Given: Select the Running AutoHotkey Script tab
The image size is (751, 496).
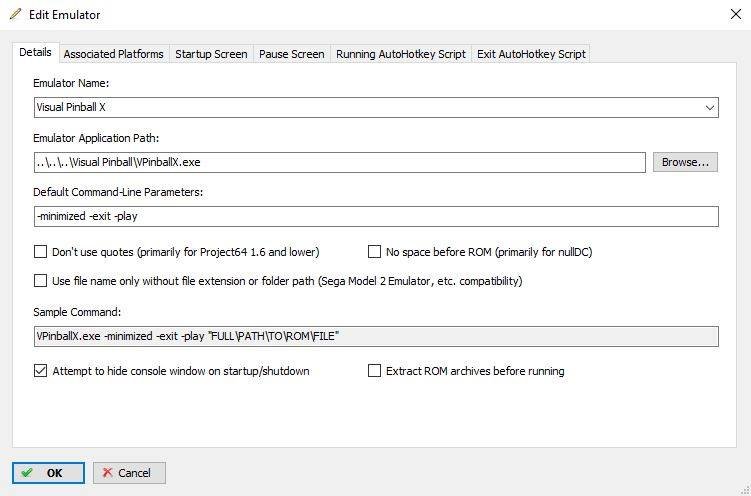Looking at the screenshot, I should (401, 54).
